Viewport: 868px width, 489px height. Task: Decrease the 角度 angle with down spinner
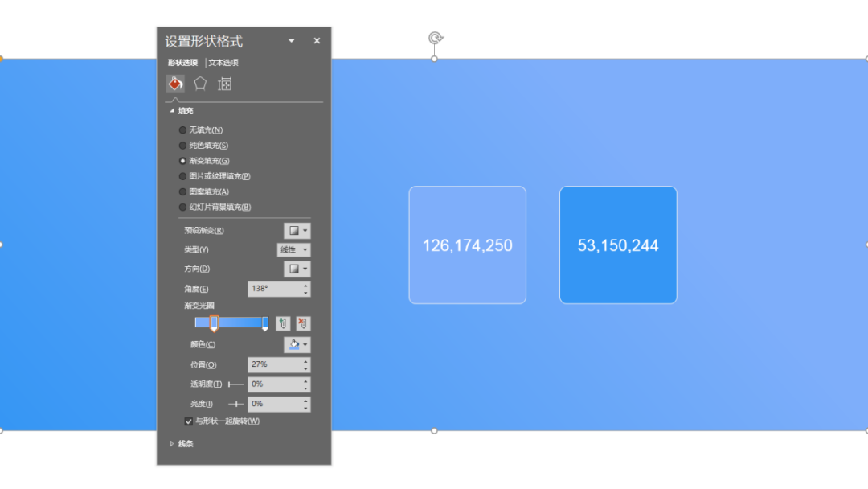coord(305,293)
